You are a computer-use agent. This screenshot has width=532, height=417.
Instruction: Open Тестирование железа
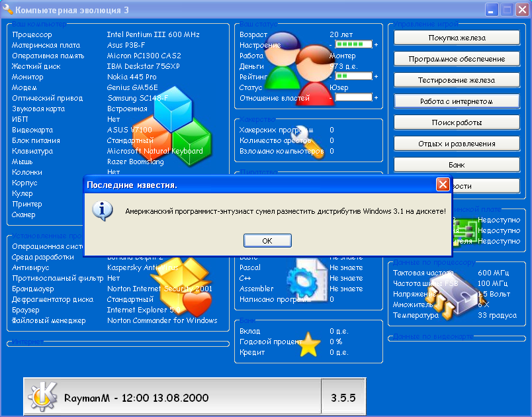[457, 80]
